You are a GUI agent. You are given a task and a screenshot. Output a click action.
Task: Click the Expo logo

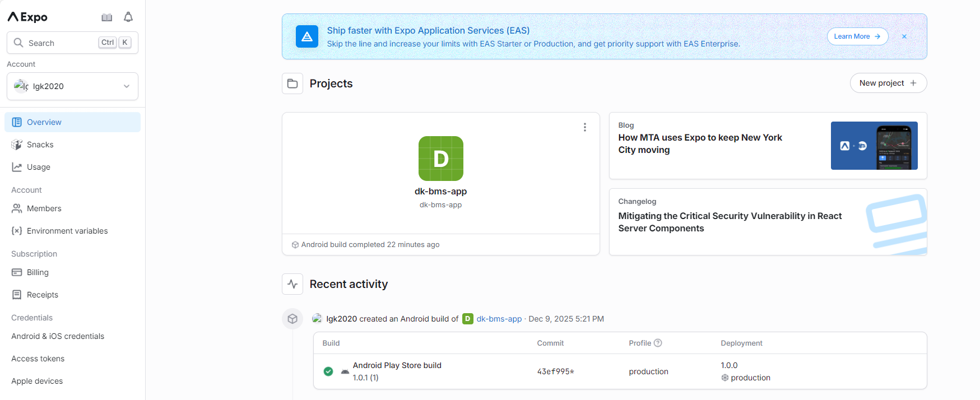[x=27, y=17]
